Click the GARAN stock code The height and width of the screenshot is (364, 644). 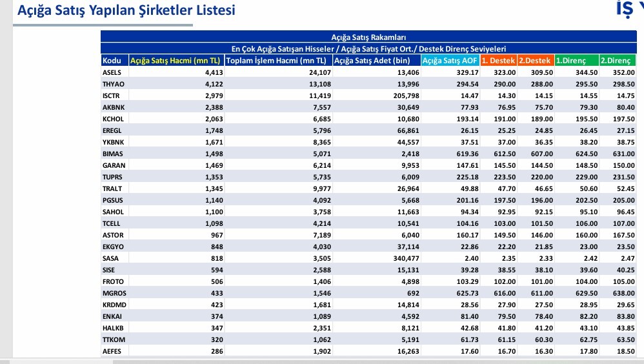(x=113, y=165)
